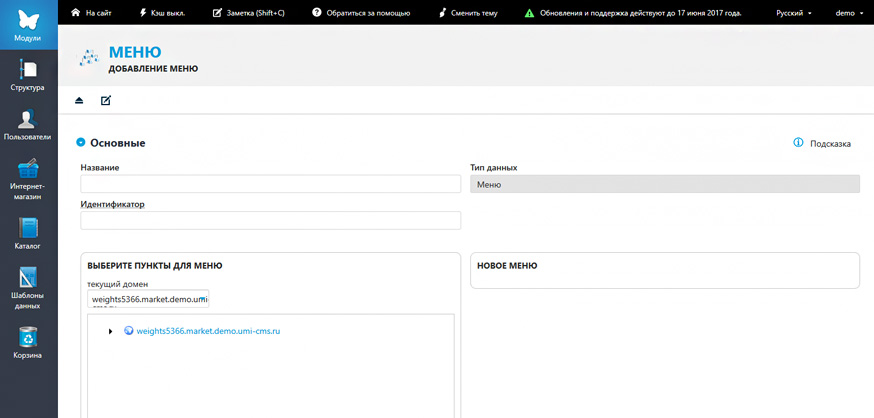Open the Шаблоны данных module
This screenshot has height=418, width=874.
pyautogui.click(x=28, y=289)
